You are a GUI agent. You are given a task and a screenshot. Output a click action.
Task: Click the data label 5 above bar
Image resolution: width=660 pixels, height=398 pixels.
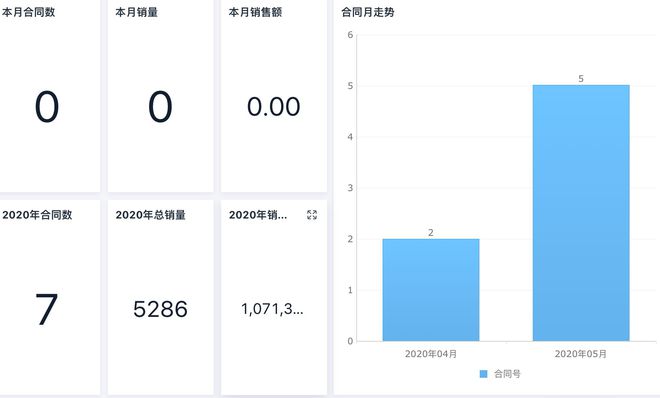coord(581,79)
